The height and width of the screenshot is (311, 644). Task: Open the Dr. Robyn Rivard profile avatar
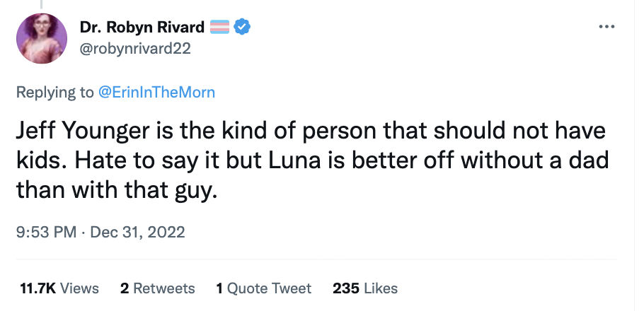(47, 37)
